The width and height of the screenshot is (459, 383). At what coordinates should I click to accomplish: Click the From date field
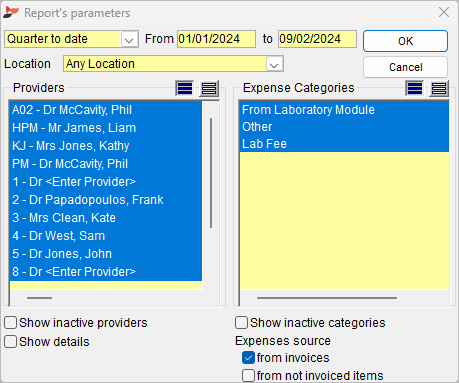pos(216,39)
